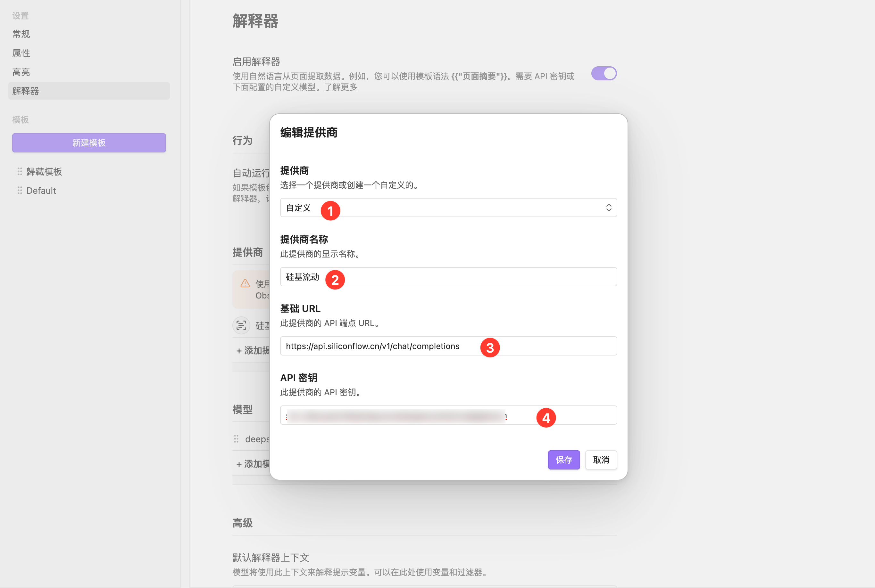The height and width of the screenshot is (588, 875).
Task: Cancel editing with 取消 button
Action: point(600,460)
